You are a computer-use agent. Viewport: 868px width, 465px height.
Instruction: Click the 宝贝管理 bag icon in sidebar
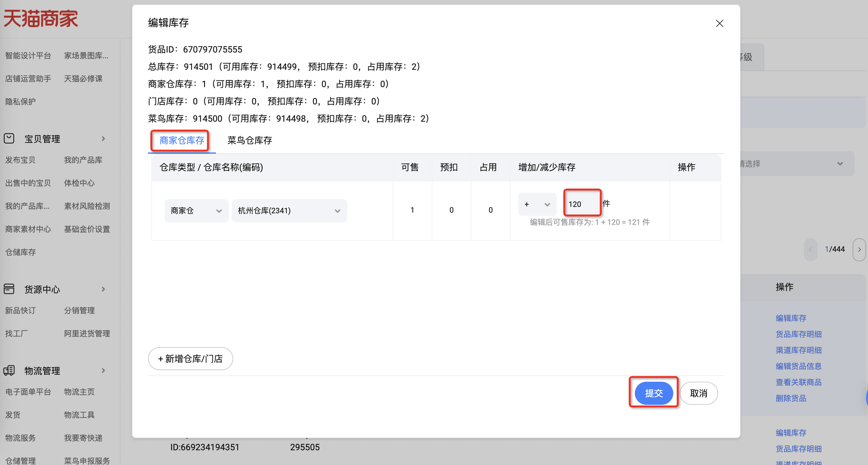pyautogui.click(x=9, y=138)
